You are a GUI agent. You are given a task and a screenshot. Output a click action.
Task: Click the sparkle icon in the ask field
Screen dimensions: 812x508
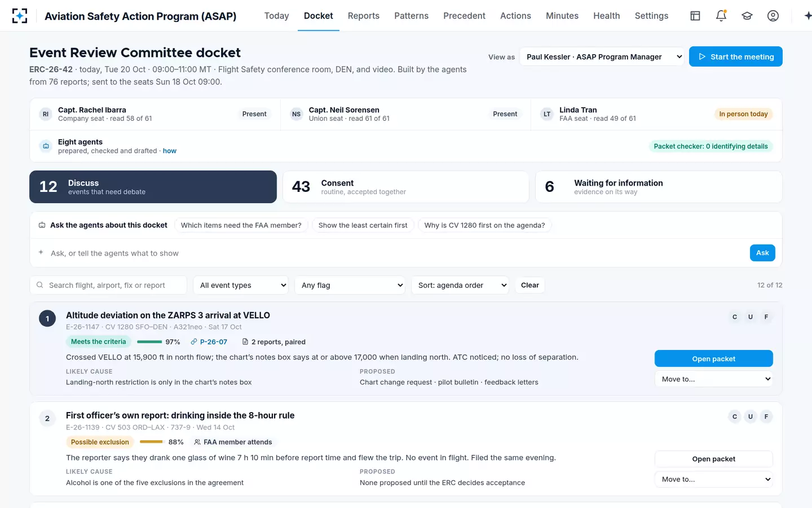point(41,252)
